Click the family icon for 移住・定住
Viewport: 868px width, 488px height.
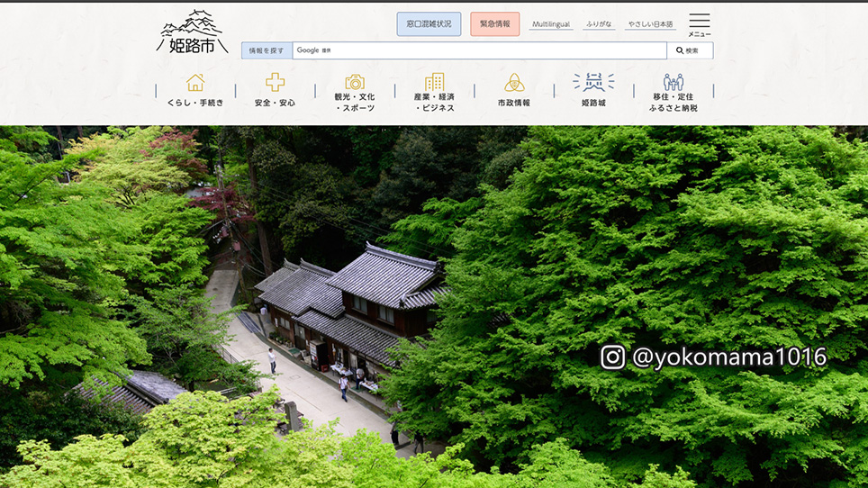(x=674, y=82)
